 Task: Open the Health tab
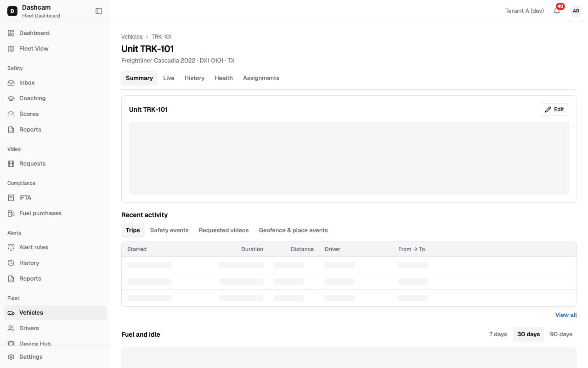pos(224,78)
